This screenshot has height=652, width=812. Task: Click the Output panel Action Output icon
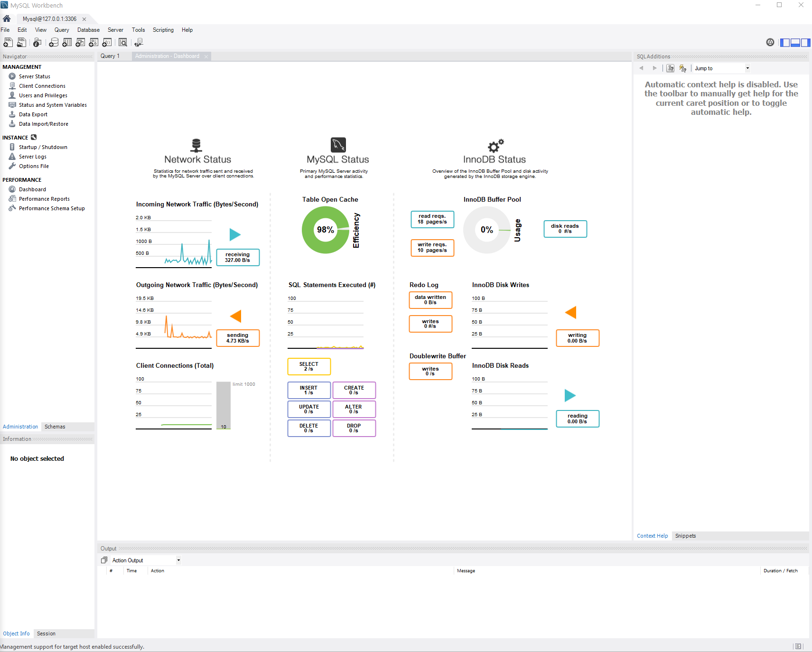coord(104,560)
